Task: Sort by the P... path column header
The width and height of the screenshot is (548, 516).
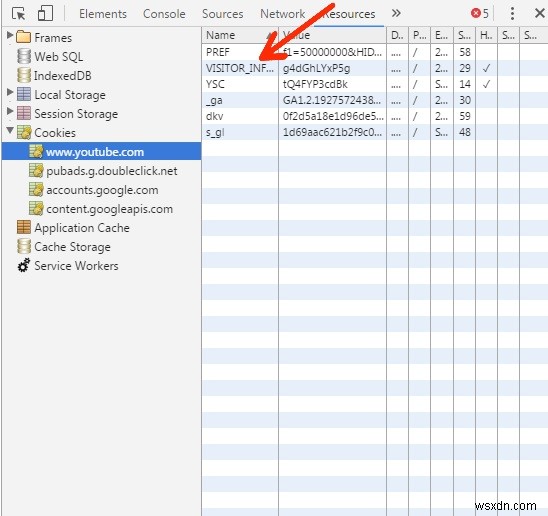Action: 419,35
